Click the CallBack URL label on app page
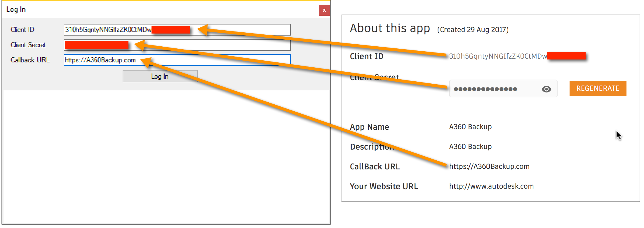This screenshot has height=228, width=644. click(375, 166)
